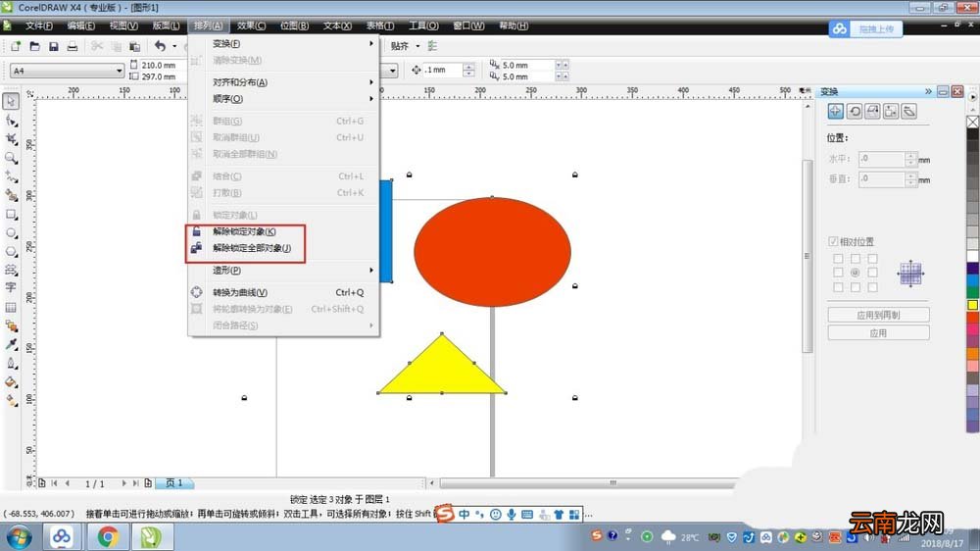Check the top-left anchor checkbox
980x551 pixels.
pos(838,258)
